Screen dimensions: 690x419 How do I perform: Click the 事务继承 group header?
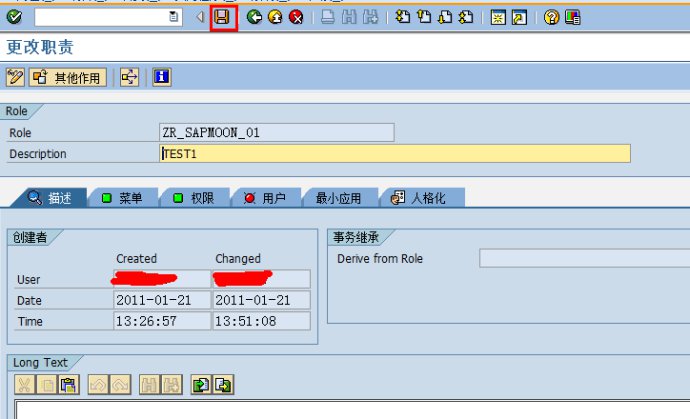[356, 237]
